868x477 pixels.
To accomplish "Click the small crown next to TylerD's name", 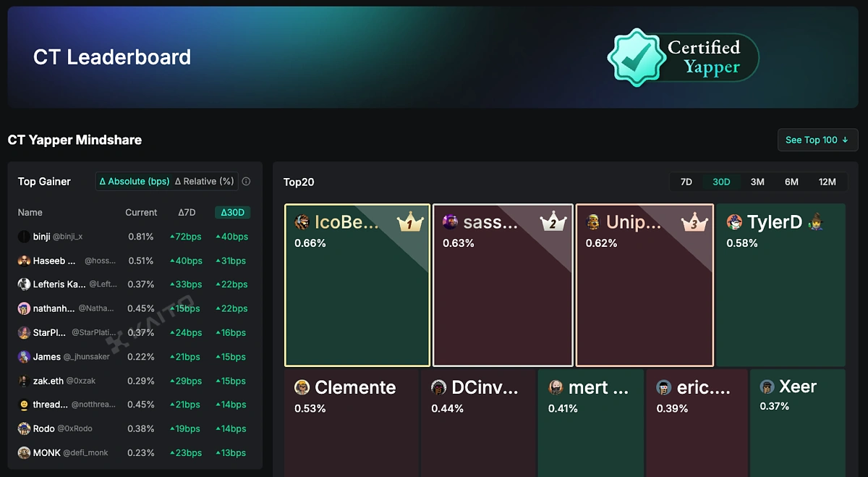I will pos(815,221).
